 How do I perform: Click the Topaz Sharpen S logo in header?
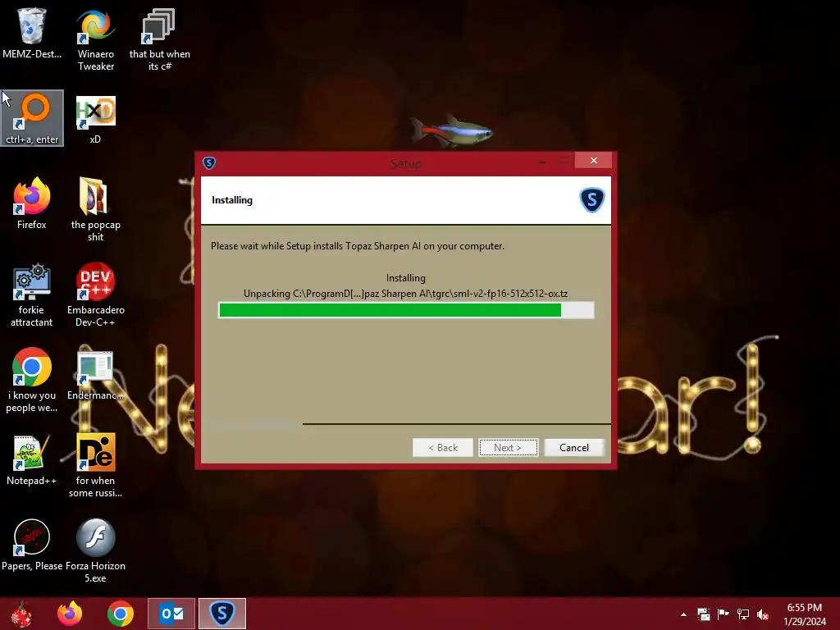click(592, 200)
